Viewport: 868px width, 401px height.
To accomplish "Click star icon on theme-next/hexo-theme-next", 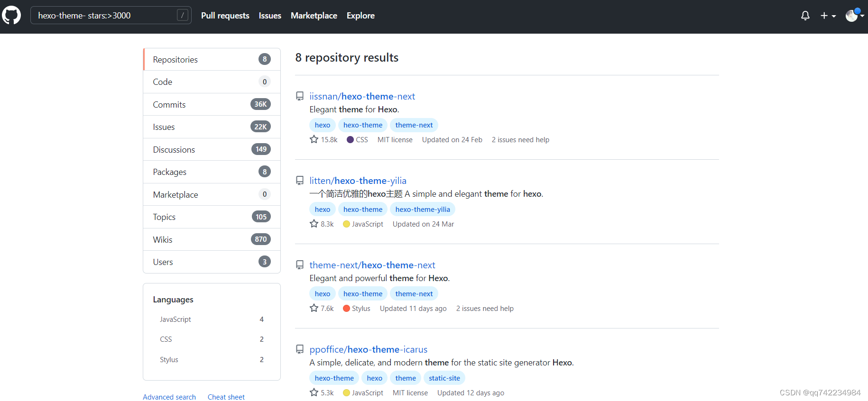I will pos(314,308).
